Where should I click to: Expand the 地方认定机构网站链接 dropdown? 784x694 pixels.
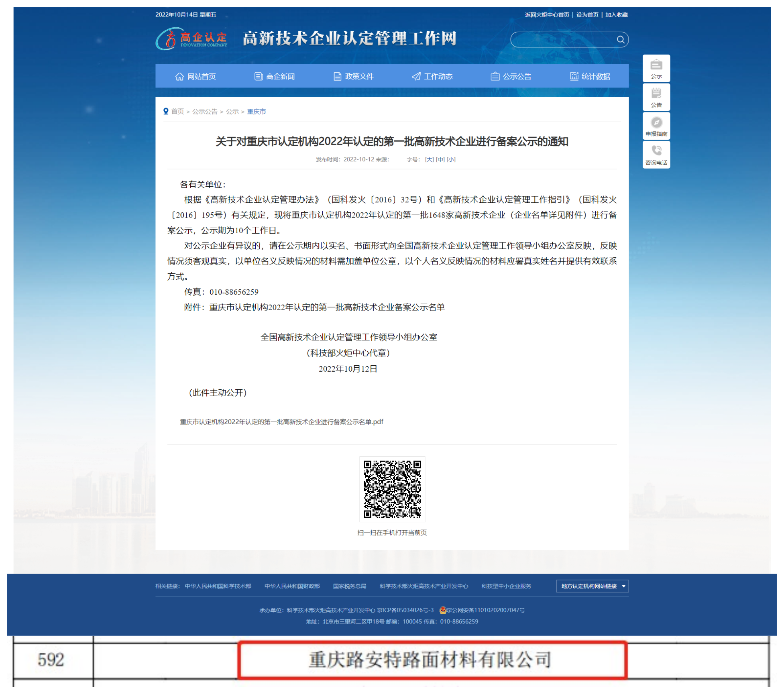(592, 586)
